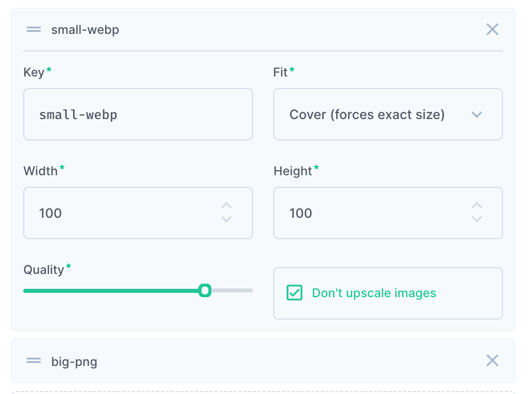Screen dimensions: 532x394
Task: Remove the big-png preset with the X icon
Action: point(492,361)
